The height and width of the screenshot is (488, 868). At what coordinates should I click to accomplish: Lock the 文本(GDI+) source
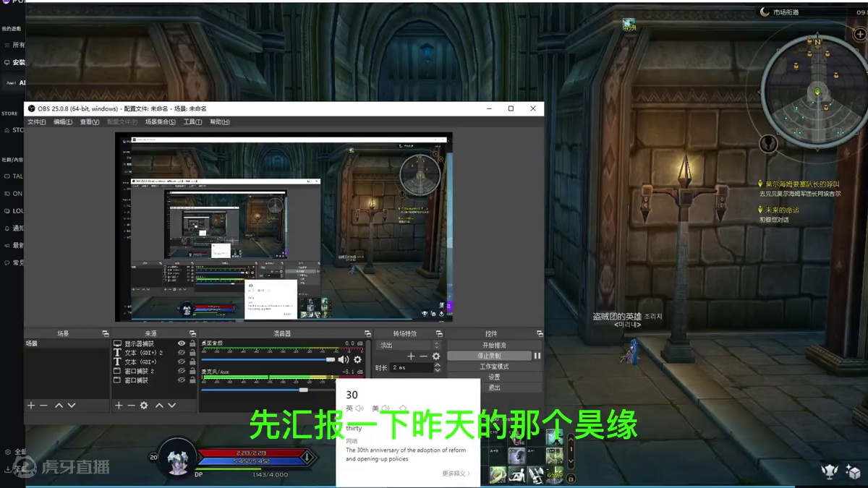point(193,361)
